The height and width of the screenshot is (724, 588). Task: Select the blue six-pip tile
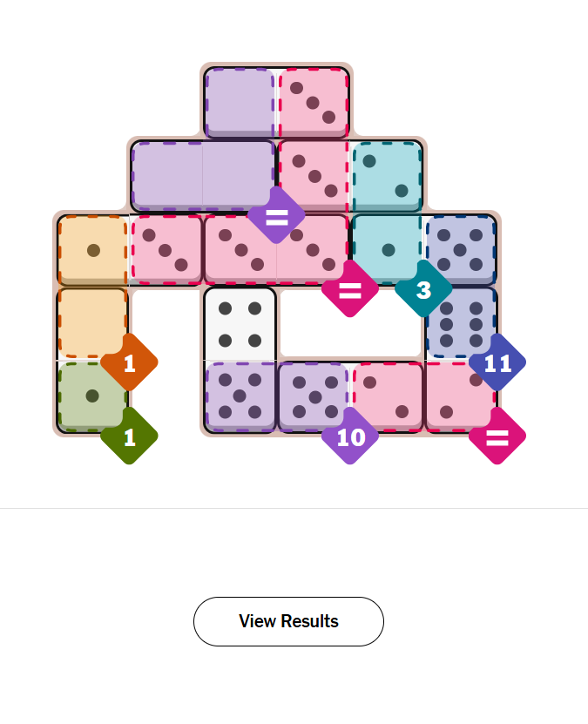click(461, 322)
